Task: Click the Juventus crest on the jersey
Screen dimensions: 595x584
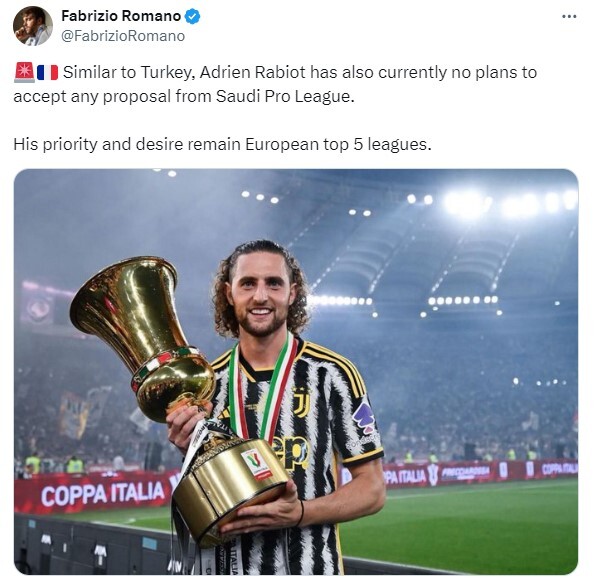Action: coord(301,403)
